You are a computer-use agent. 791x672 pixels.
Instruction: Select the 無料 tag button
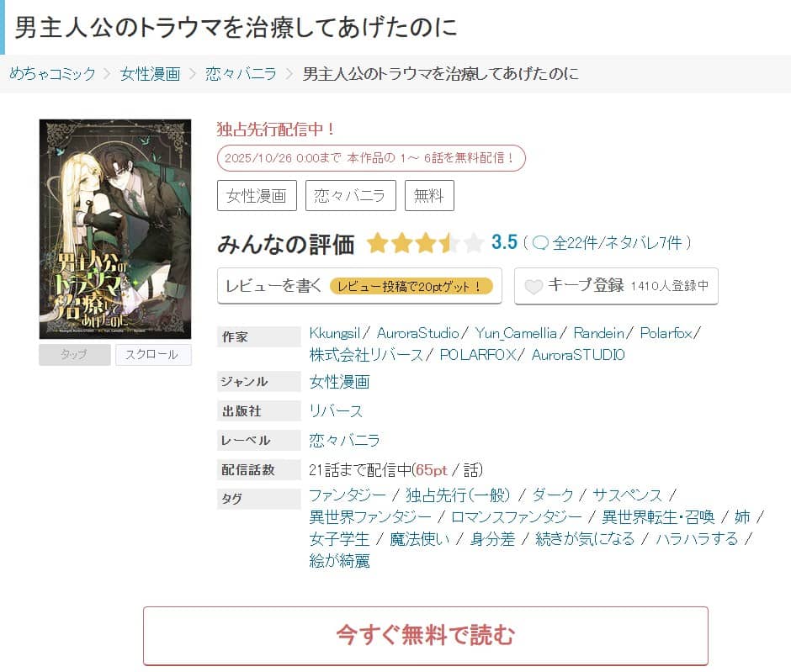(429, 196)
